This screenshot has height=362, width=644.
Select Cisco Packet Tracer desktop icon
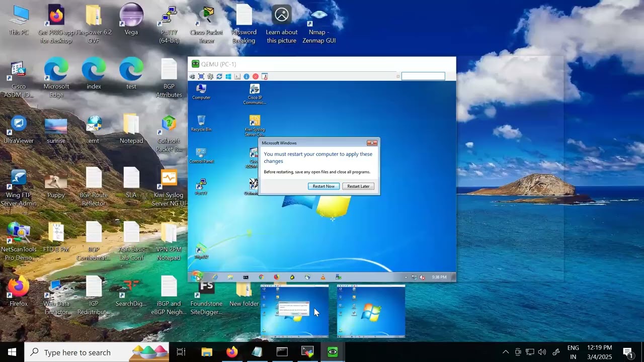(x=206, y=25)
